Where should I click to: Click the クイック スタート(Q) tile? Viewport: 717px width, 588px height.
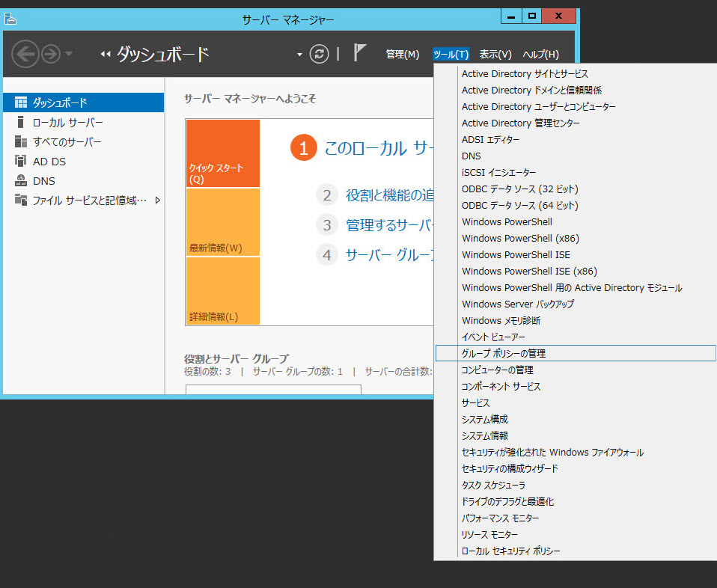pos(222,153)
